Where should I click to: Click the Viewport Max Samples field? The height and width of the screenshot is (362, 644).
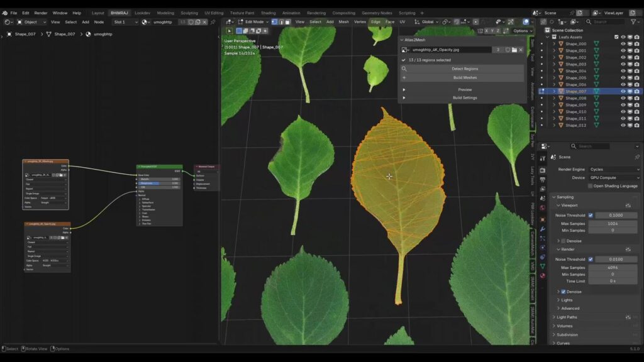tap(613, 224)
